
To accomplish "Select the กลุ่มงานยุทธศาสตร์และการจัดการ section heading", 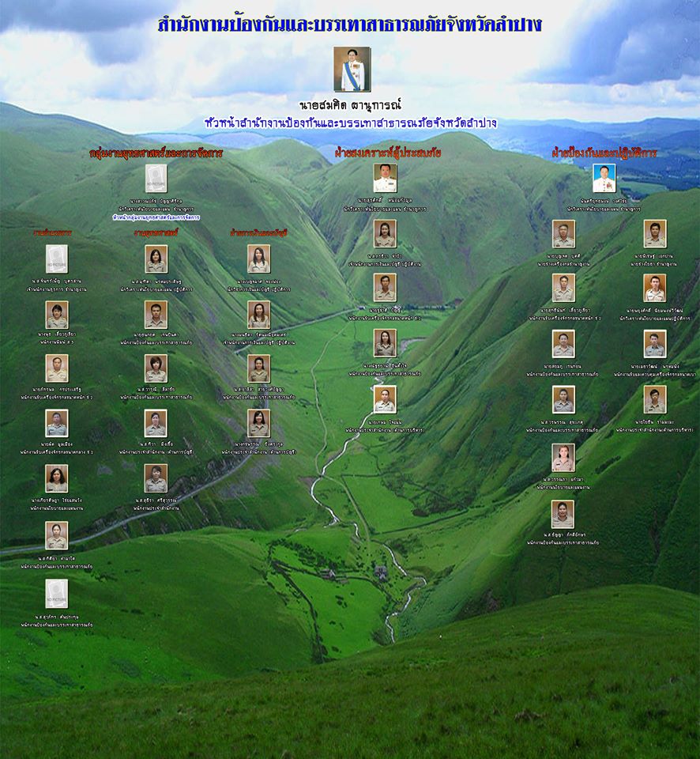I will tap(156, 153).
